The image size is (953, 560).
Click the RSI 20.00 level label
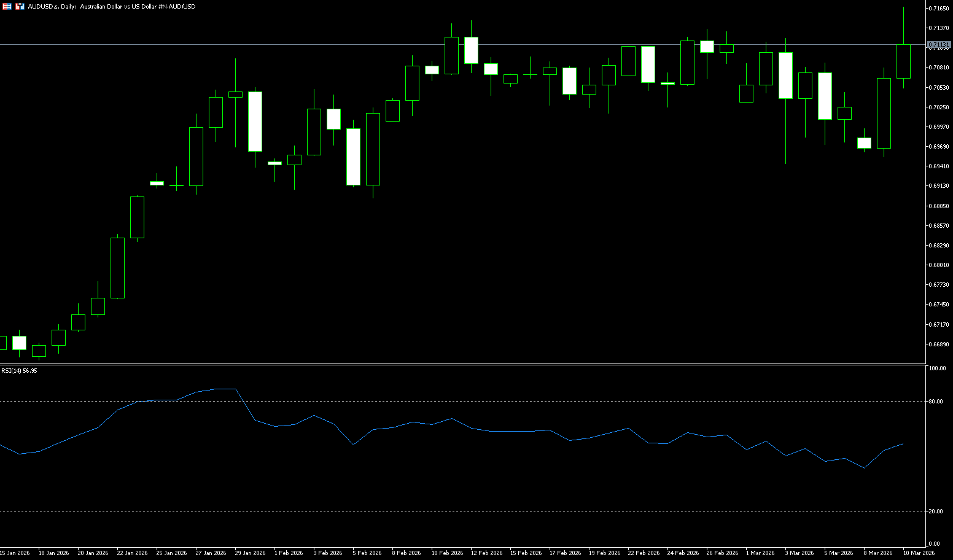coord(936,511)
